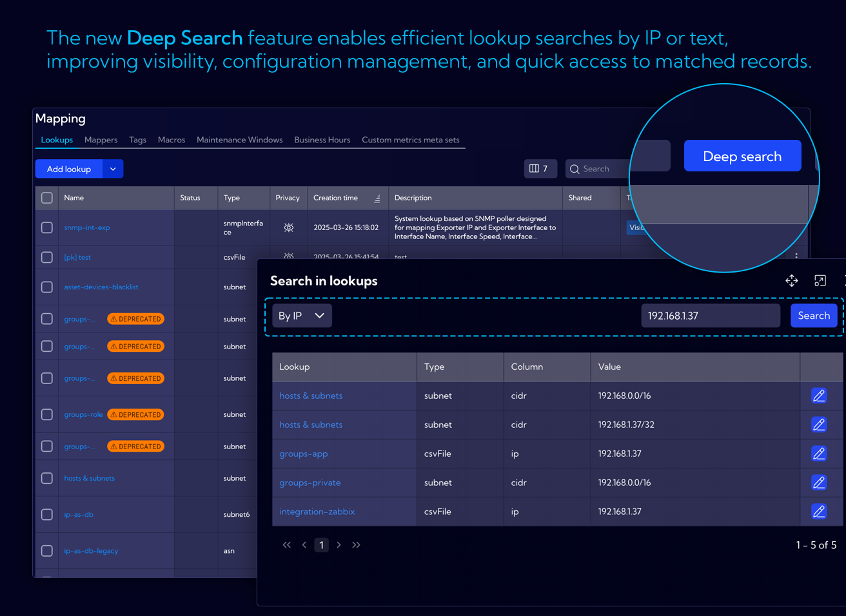
Task: Select page 1 in pagination
Action: point(322,545)
